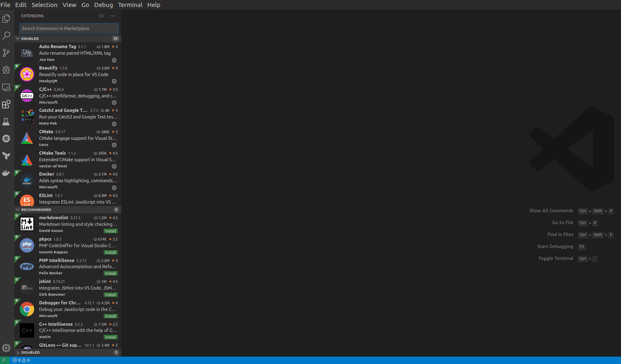Click the Find in Files hint

pos(560,234)
